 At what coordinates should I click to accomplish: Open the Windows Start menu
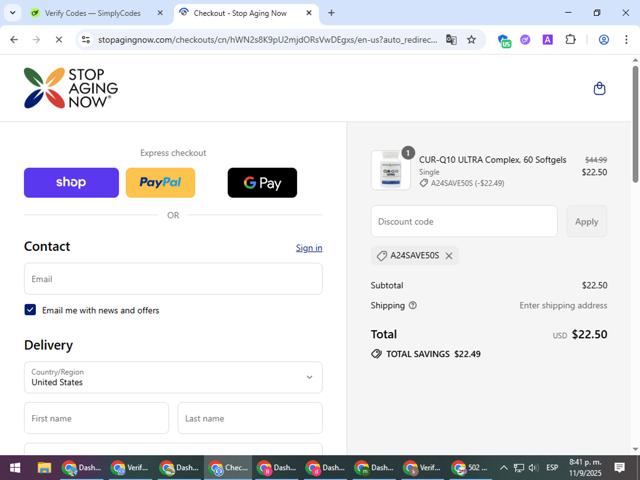15,468
